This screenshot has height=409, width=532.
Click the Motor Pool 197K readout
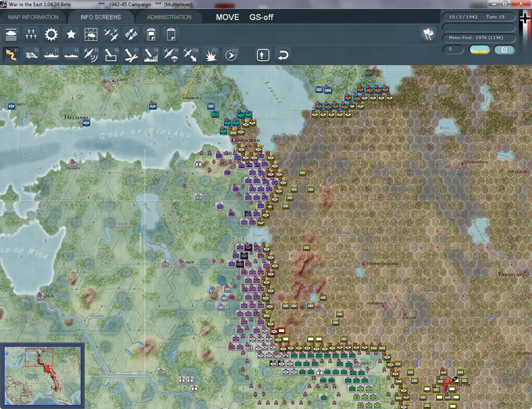(478, 37)
